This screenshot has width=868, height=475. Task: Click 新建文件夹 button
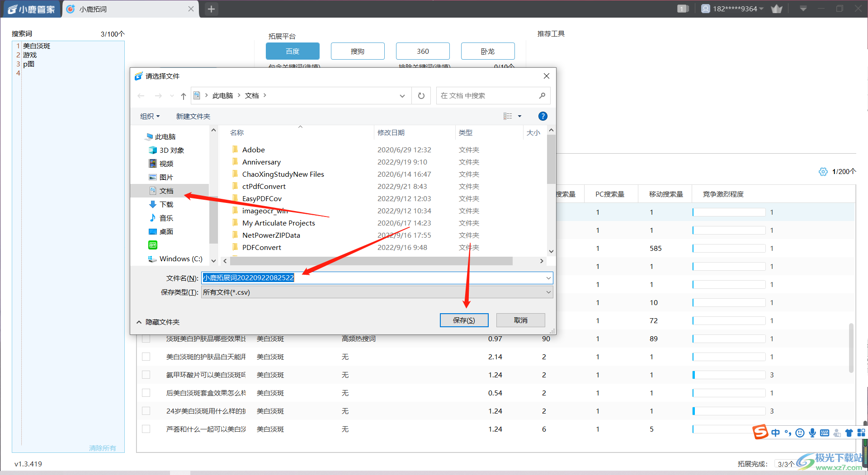coord(193,116)
